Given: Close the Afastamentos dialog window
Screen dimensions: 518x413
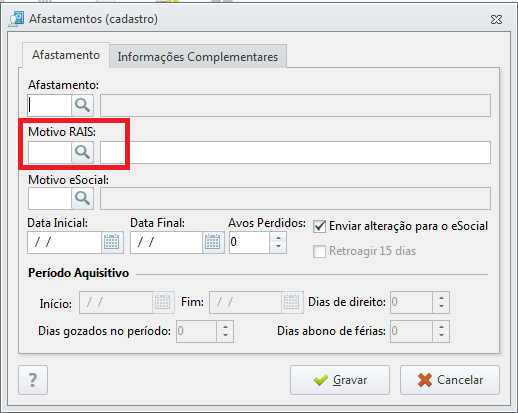Looking at the screenshot, I should (496, 20).
